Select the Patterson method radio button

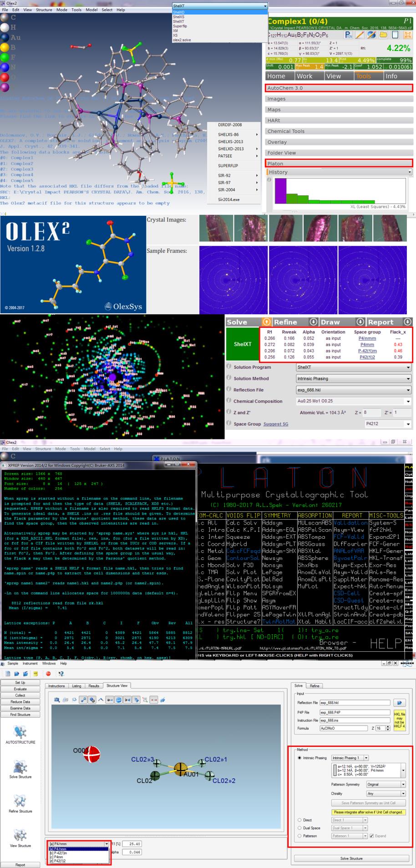coord(299,836)
